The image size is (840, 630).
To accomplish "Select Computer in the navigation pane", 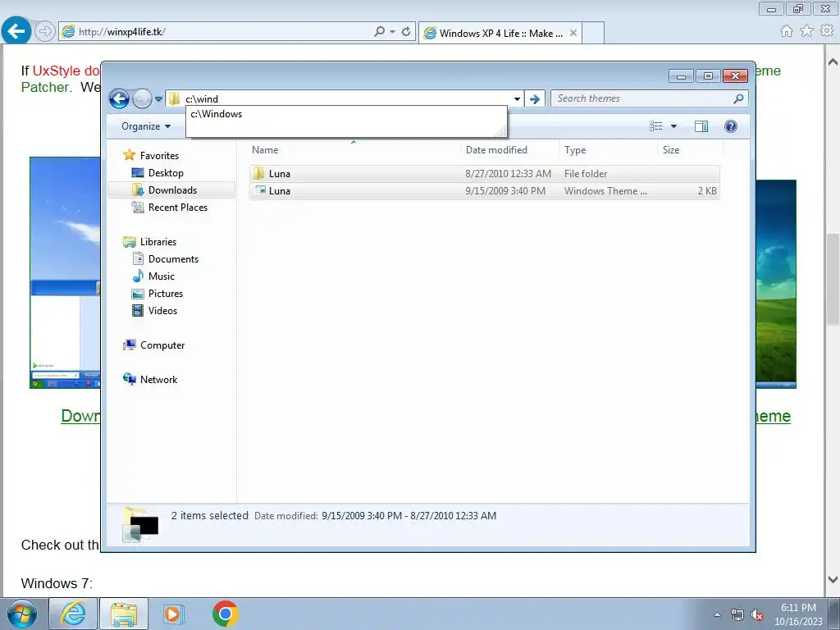I will point(162,345).
